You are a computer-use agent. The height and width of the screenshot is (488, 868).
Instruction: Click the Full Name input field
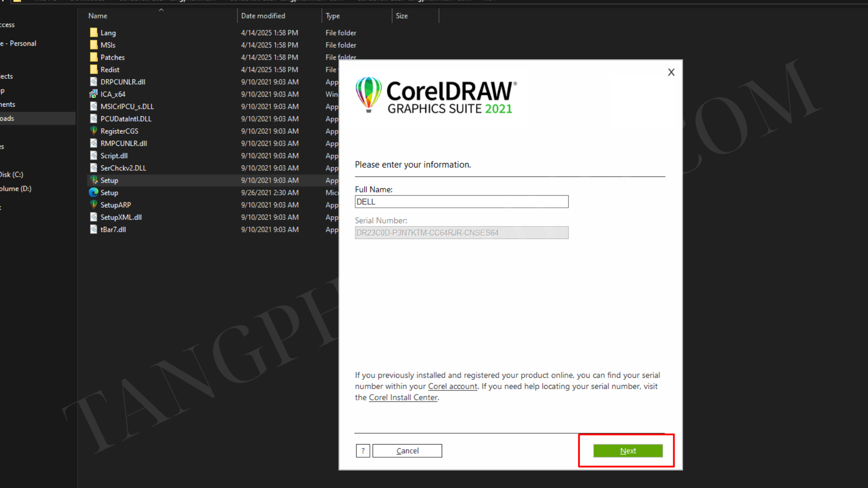tap(461, 202)
